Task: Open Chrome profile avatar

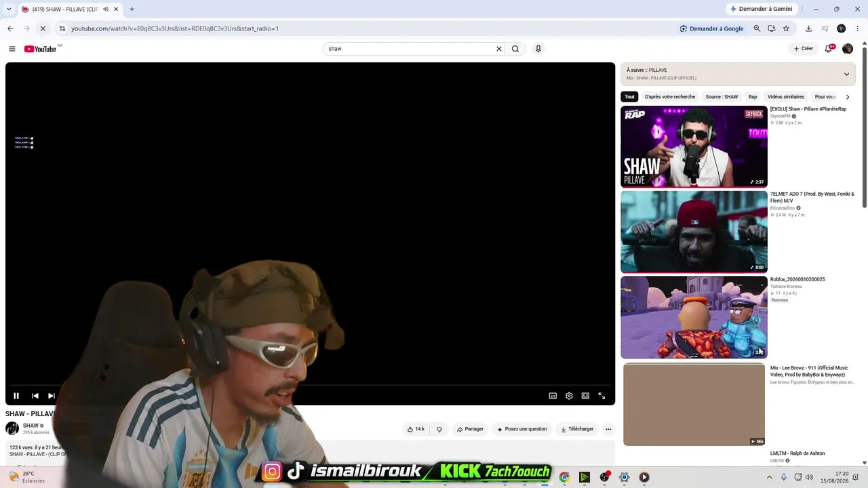Action: pos(842,28)
